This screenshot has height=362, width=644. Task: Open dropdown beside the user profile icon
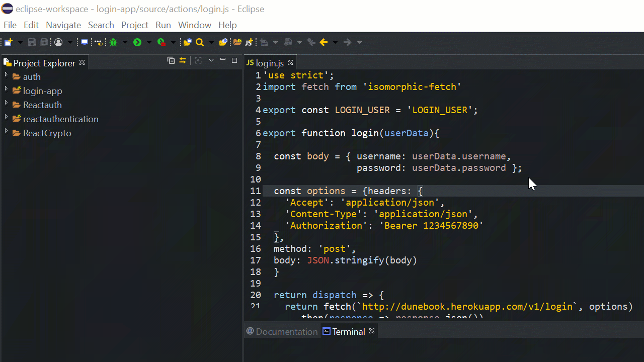70,42
